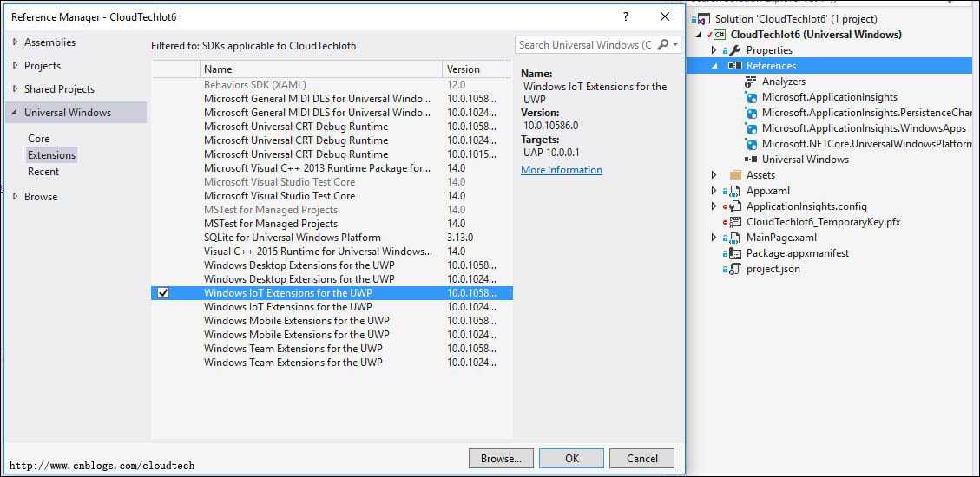Expand the Properties node in Solution Explorer
The width and height of the screenshot is (980, 477).
click(x=714, y=50)
